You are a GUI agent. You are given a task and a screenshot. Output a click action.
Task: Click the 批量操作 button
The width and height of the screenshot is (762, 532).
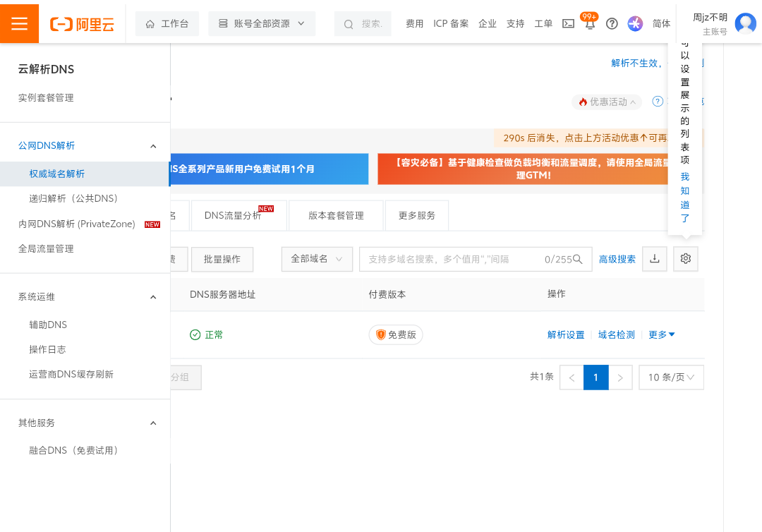[222, 259]
